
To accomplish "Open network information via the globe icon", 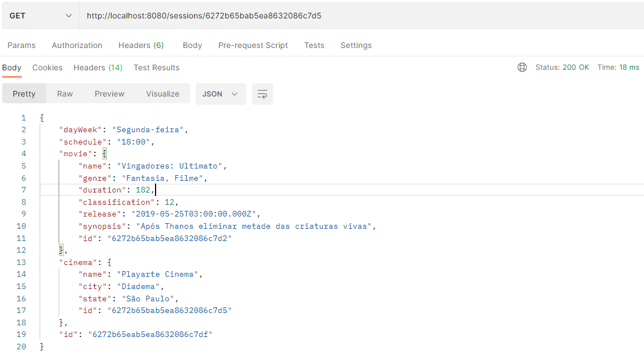I will [522, 67].
